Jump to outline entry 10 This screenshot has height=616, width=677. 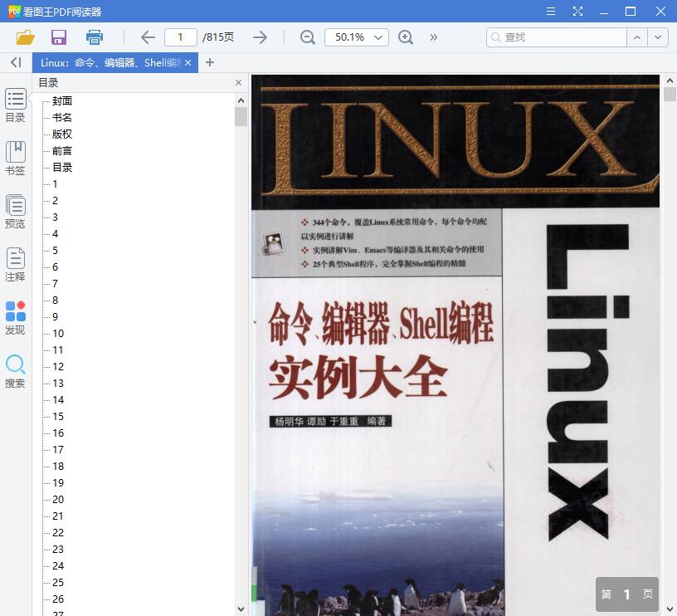coord(58,334)
